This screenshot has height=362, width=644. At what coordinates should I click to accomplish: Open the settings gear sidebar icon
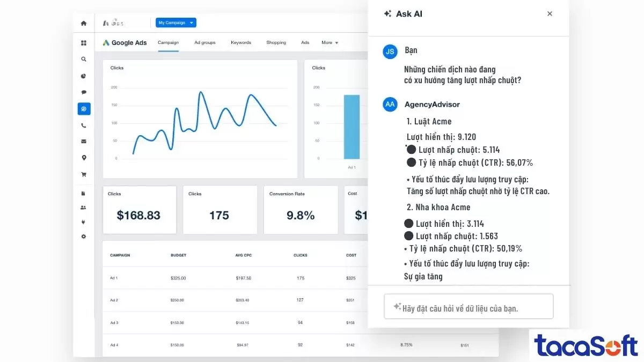[x=83, y=237]
